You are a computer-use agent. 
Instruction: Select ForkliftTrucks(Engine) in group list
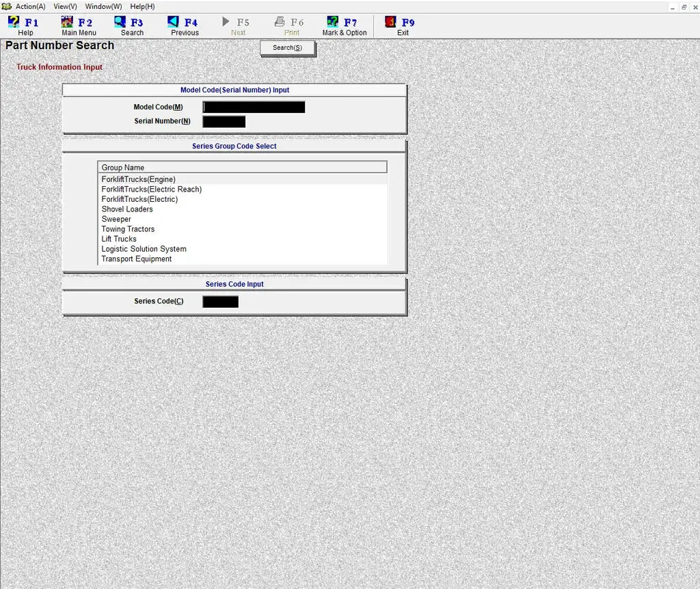click(x=139, y=179)
